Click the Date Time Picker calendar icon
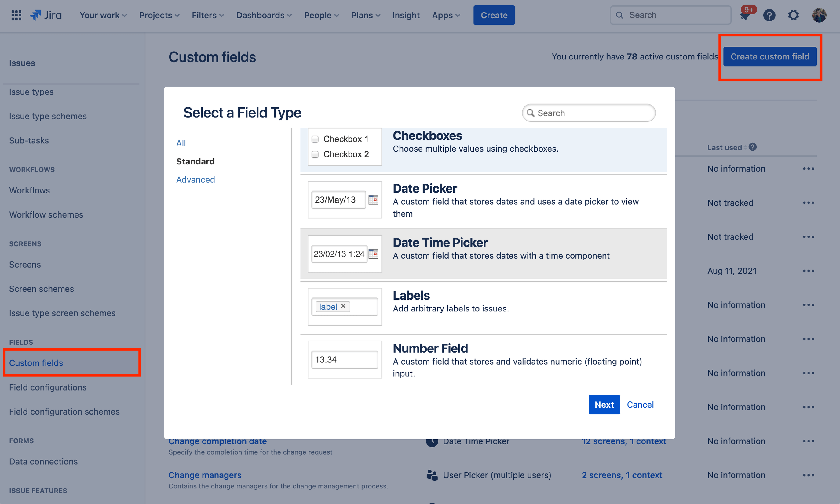Image resolution: width=840 pixels, height=504 pixels. click(x=373, y=253)
